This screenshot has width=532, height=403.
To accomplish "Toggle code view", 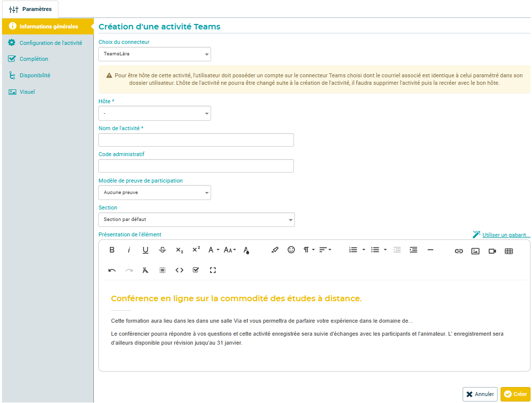I will tap(180, 270).
